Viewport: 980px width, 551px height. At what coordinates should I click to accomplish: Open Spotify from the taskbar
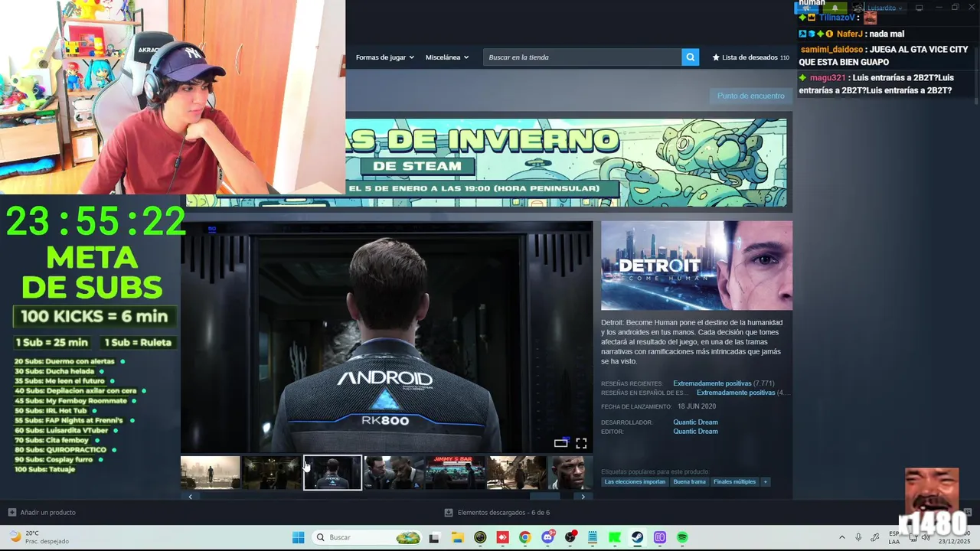(682, 537)
